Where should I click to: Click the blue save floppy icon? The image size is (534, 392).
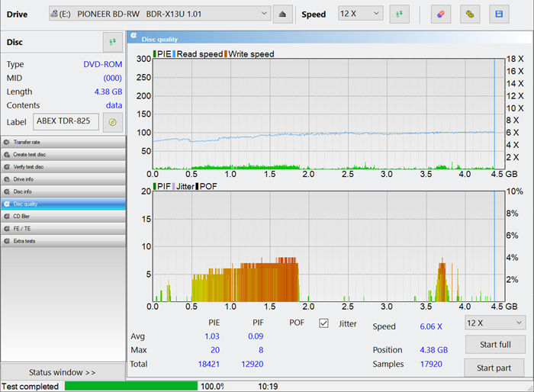click(499, 14)
